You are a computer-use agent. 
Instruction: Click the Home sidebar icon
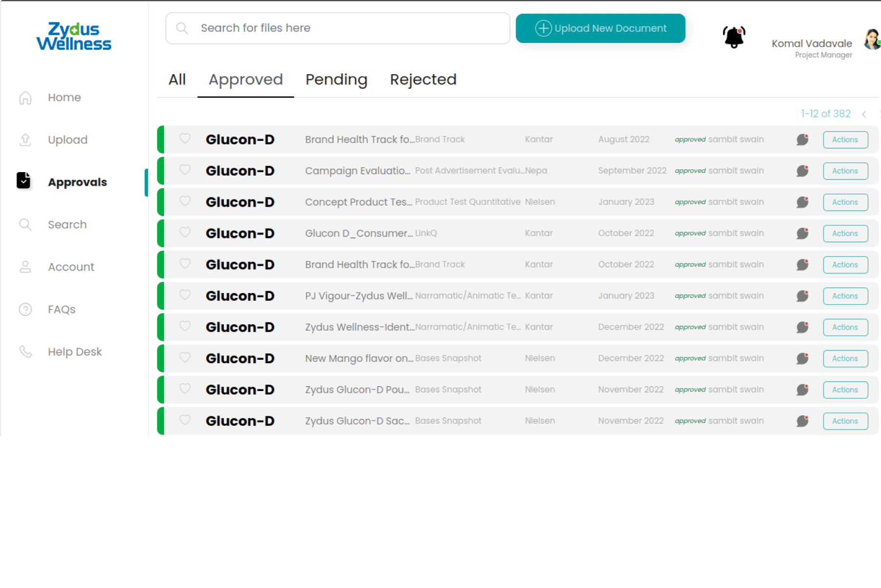[25, 98]
